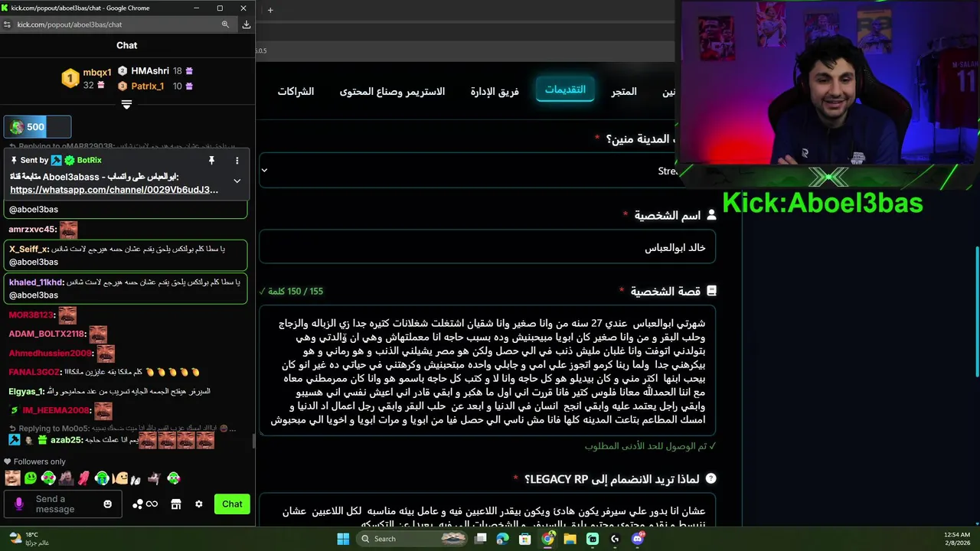Open chat settings gear icon
The image size is (980, 551).
(199, 504)
